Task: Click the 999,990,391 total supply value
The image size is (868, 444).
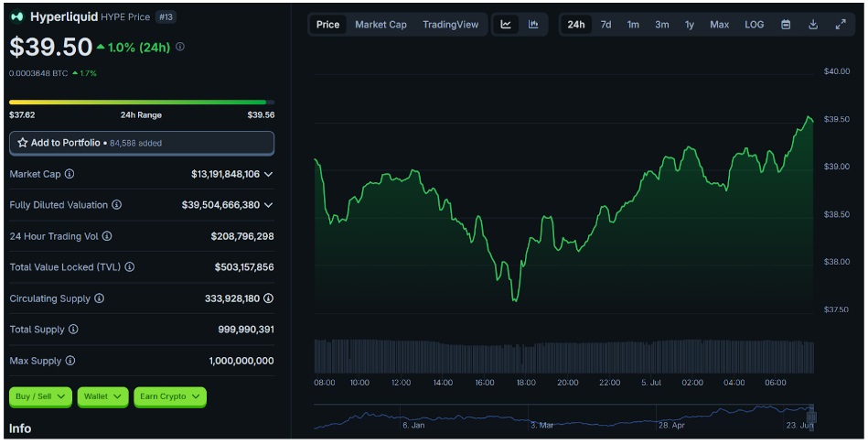Action: pos(246,330)
